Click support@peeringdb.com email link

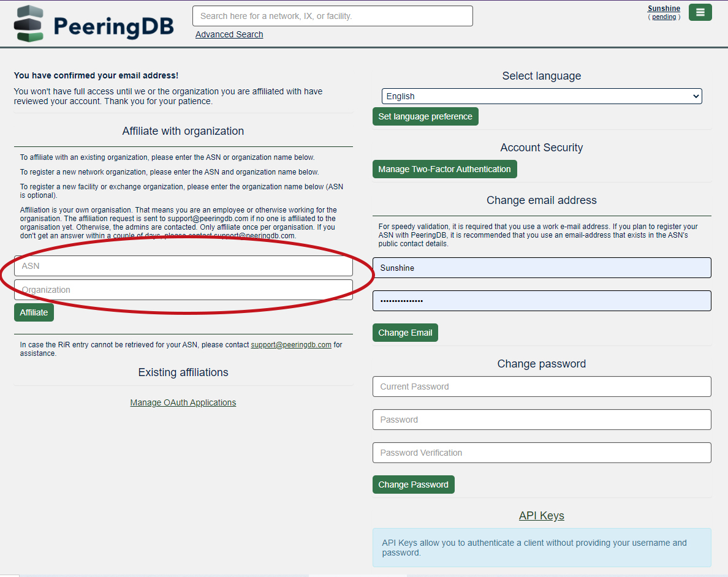pos(291,345)
